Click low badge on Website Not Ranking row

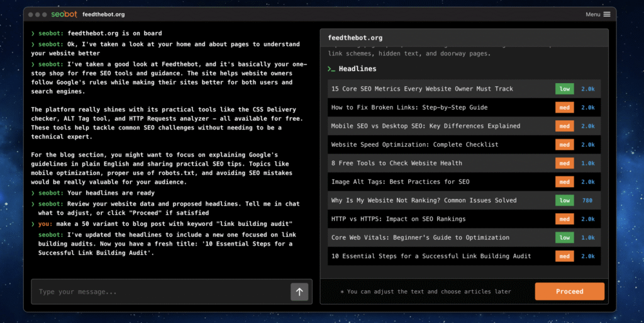click(565, 201)
